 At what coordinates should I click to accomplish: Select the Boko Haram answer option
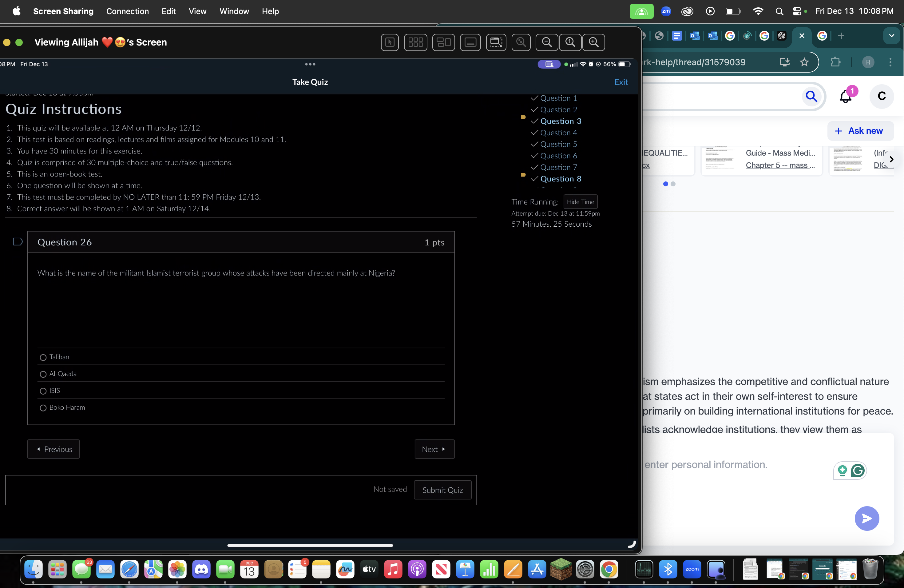(43, 407)
